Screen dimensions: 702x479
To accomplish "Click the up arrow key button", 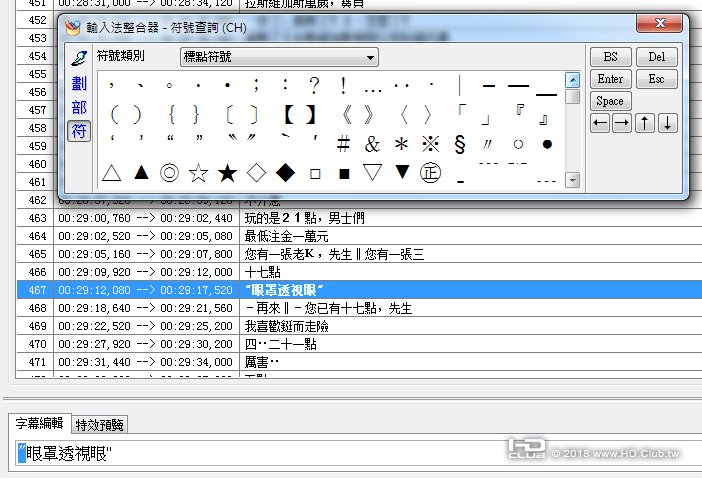I will pyautogui.click(x=645, y=123).
